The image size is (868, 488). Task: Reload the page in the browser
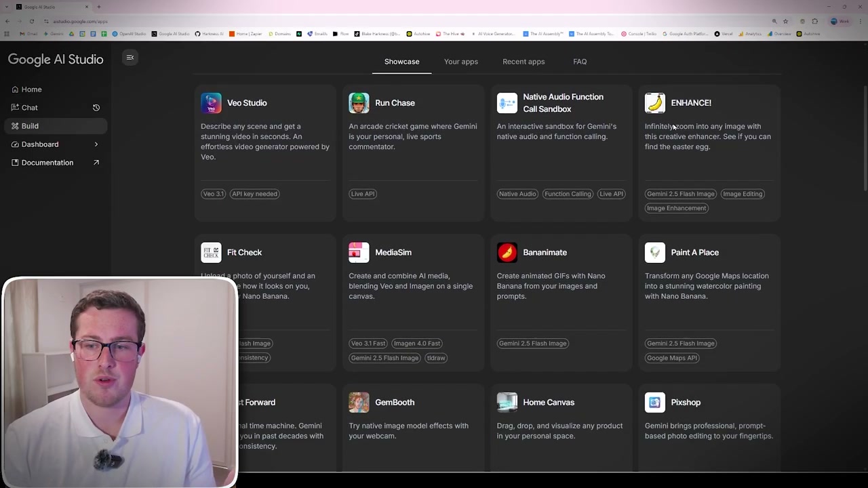pos(31,21)
